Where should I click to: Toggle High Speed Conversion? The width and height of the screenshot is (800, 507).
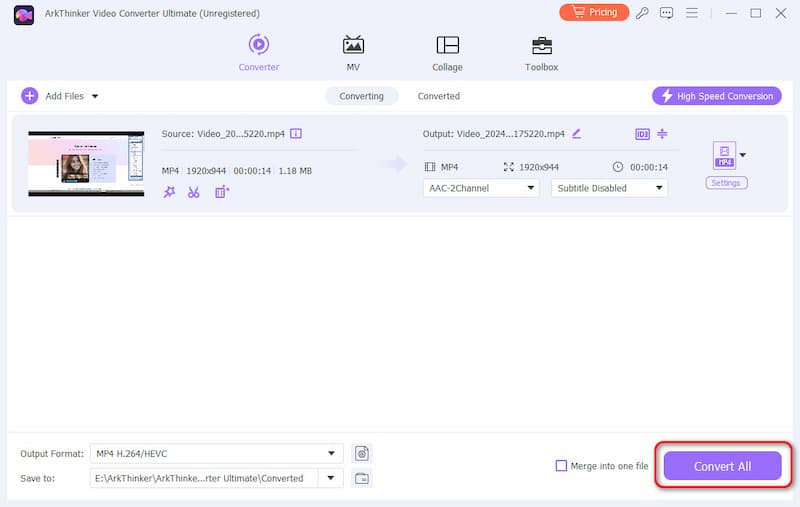point(716,96)
